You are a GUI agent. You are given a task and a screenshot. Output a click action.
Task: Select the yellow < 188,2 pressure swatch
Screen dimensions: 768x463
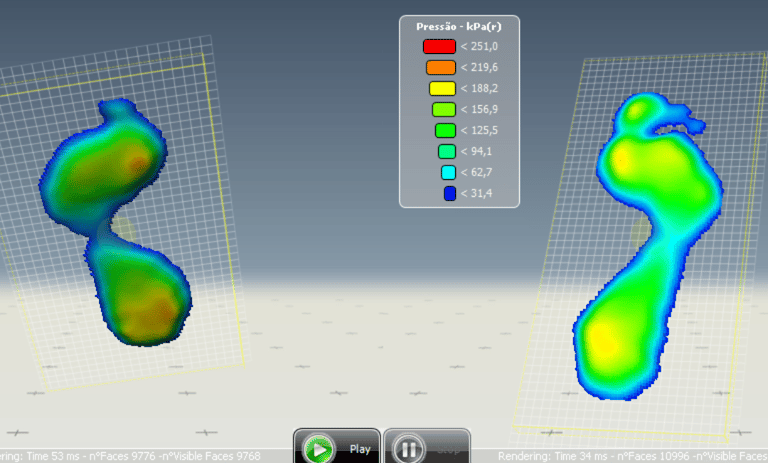(x=442, y=89)
